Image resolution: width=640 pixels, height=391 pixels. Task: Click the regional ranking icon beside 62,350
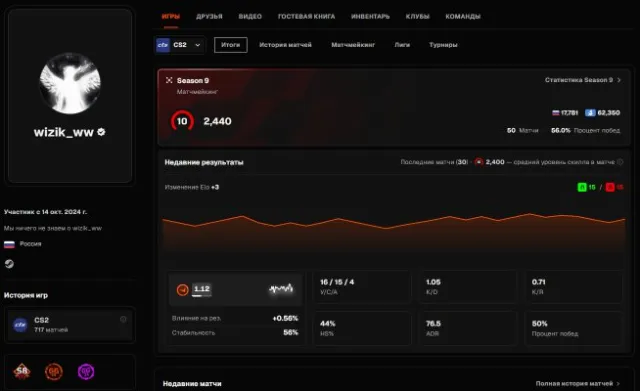[590, 113]
